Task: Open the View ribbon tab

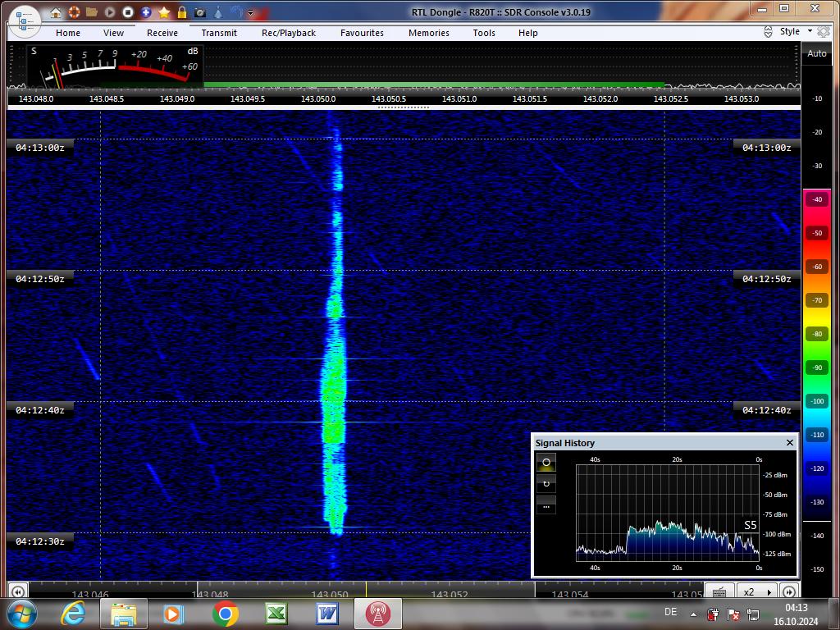Action: (x=113, y=33)
